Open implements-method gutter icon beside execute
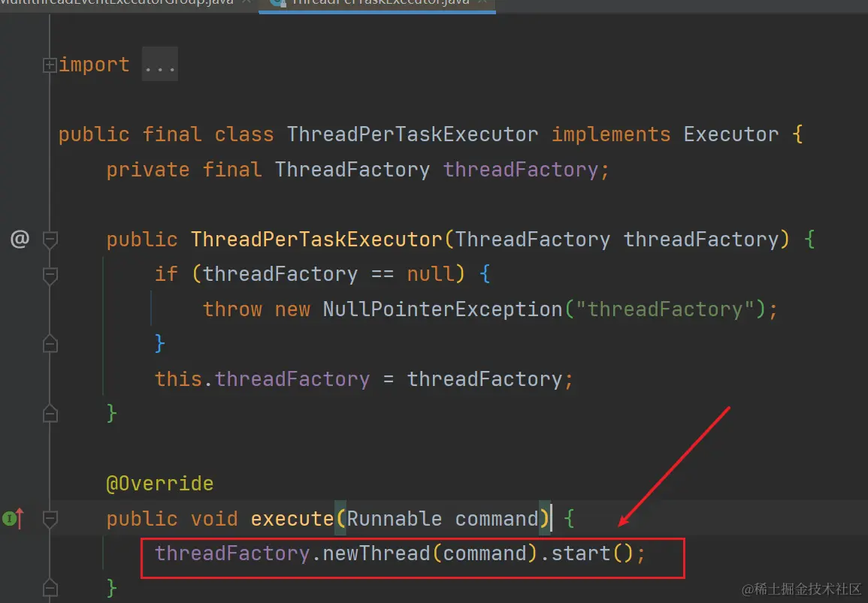868x603 pixels. 14,518
